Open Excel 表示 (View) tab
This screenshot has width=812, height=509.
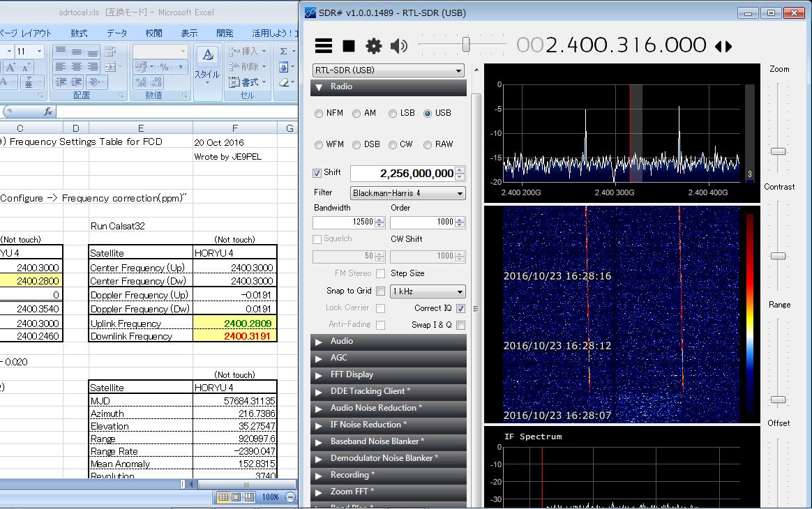point(189,33)
